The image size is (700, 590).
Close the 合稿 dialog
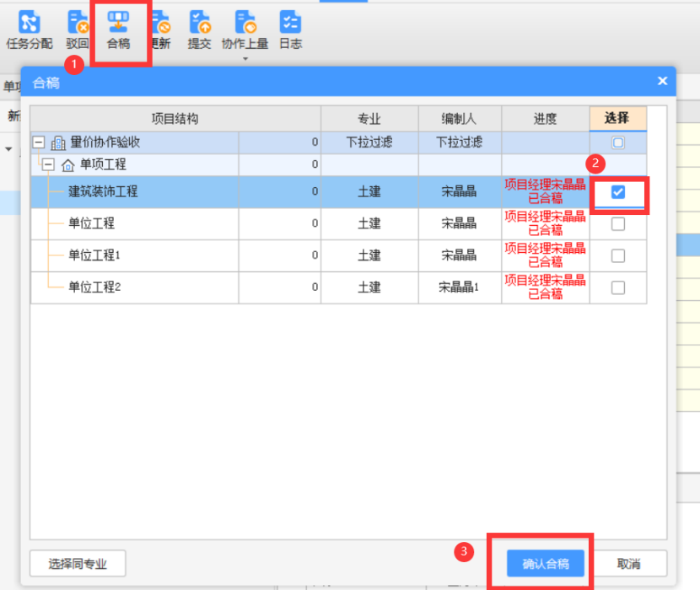(663, 81)
